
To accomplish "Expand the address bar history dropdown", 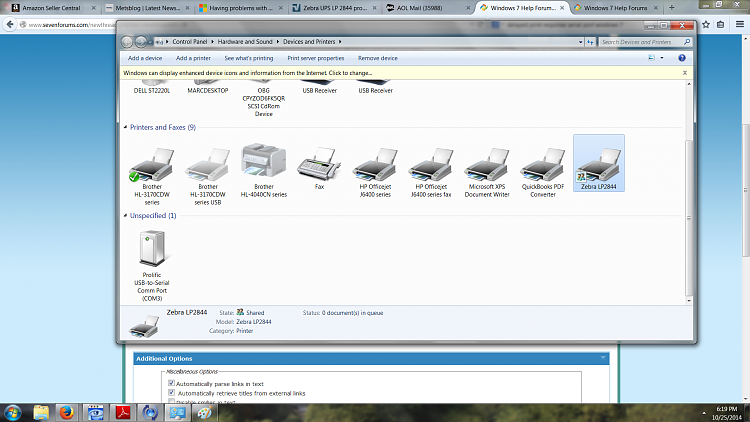I will click(x=580, y=42).
